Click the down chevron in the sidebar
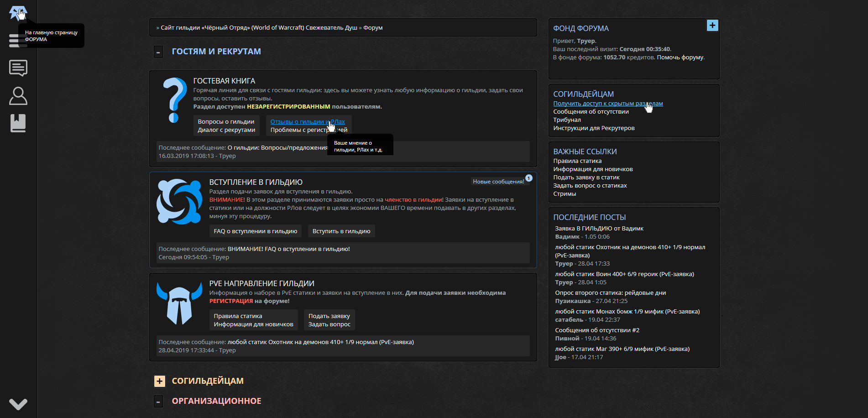 18,404
